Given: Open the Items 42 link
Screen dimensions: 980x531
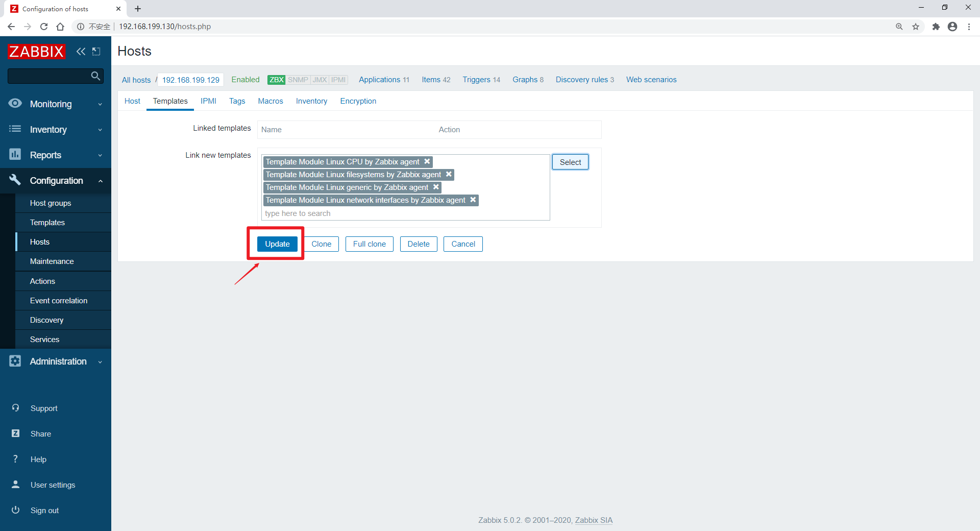Looking at the screenshot, I should click(x=436, y=80).
